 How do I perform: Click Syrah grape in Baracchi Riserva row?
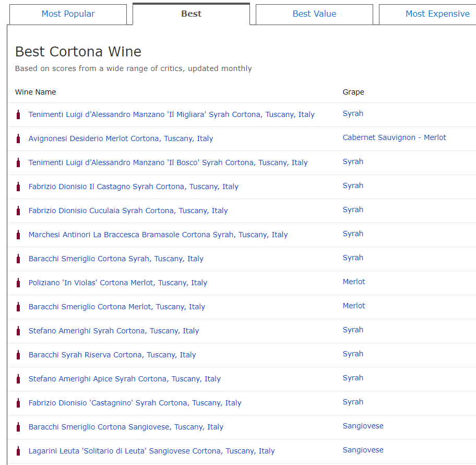(353, 354)
